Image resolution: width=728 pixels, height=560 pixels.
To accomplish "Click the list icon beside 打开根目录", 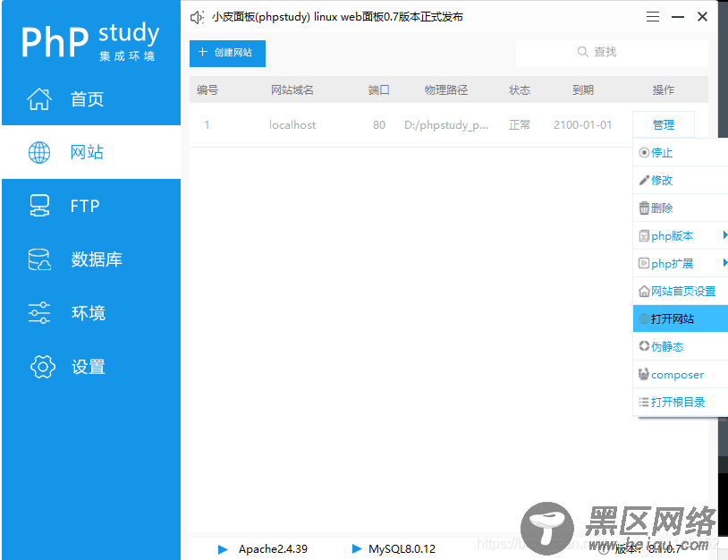I will point(644,403).
